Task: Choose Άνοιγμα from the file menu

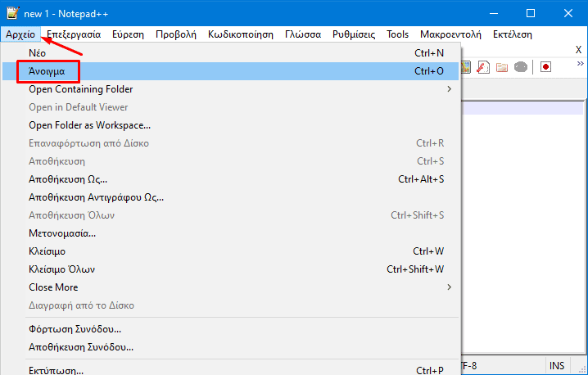Action: [x=231, y=71]
